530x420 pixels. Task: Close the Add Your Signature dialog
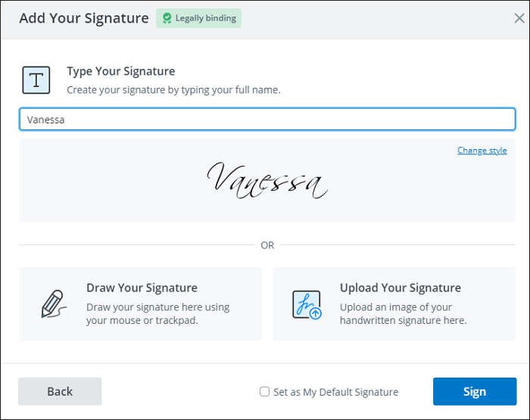(x=519, y=19)
